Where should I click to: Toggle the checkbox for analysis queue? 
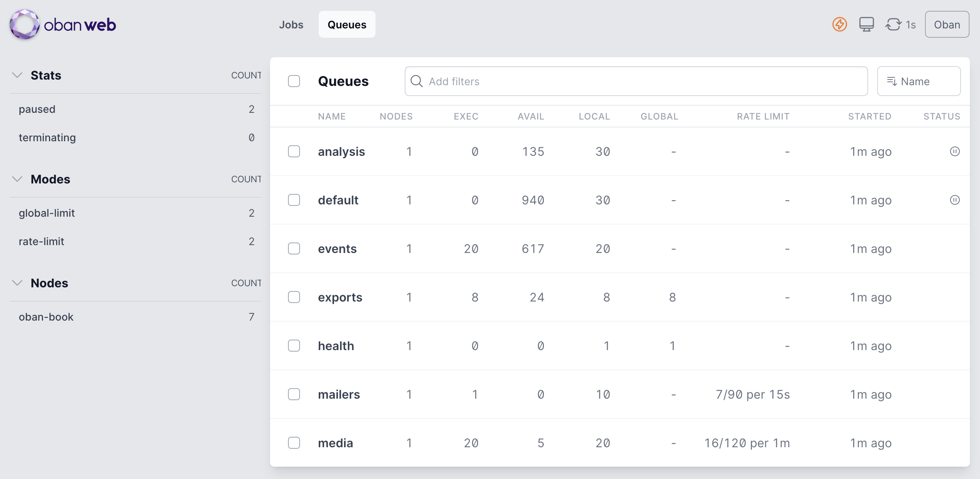(294, 151)
